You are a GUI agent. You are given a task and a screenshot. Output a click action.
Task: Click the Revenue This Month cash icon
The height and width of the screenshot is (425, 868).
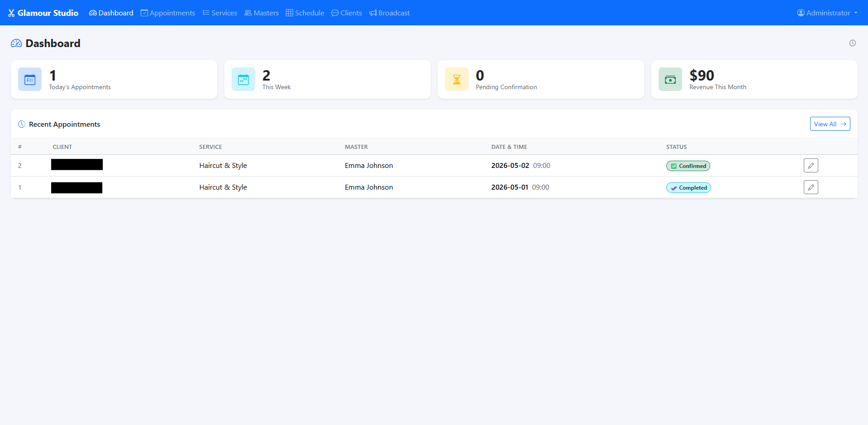(x=670, y=79)
